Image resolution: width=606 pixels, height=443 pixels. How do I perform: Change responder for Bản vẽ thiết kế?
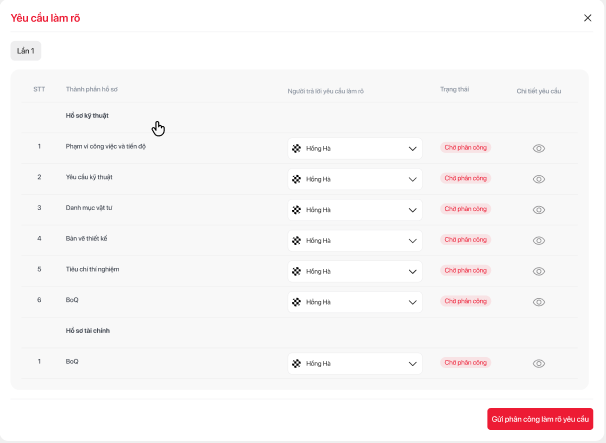(354, 241)
